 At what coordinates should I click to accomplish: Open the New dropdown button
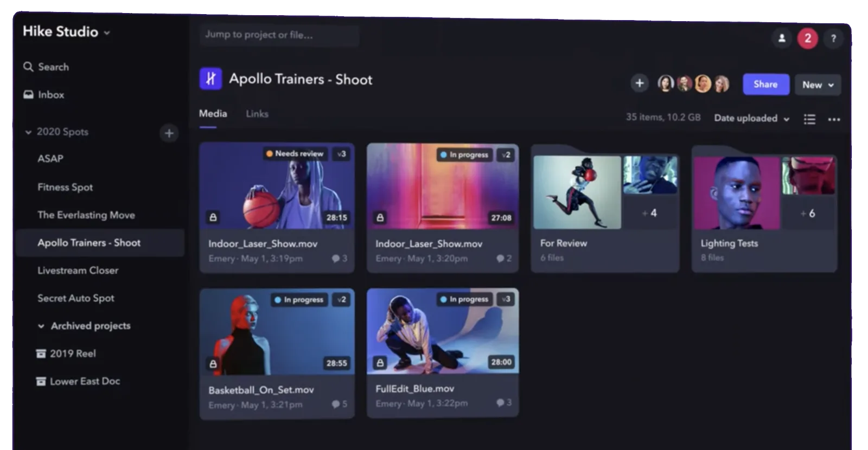[x=818, y=85]
